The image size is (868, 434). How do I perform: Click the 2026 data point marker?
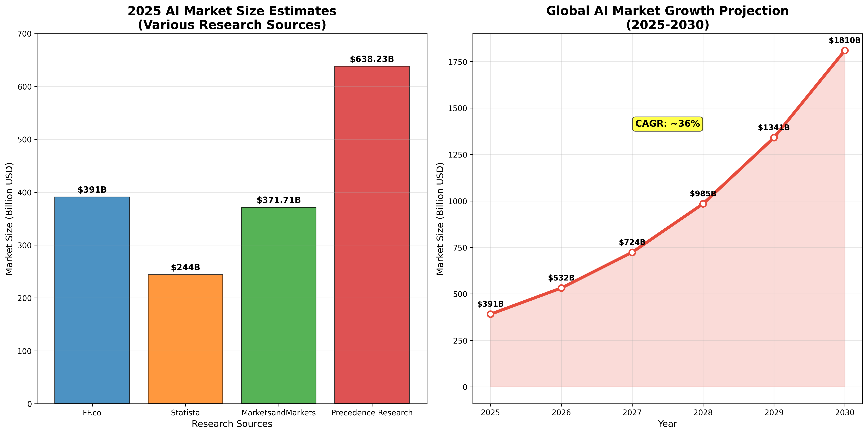[x=561, y=288]
